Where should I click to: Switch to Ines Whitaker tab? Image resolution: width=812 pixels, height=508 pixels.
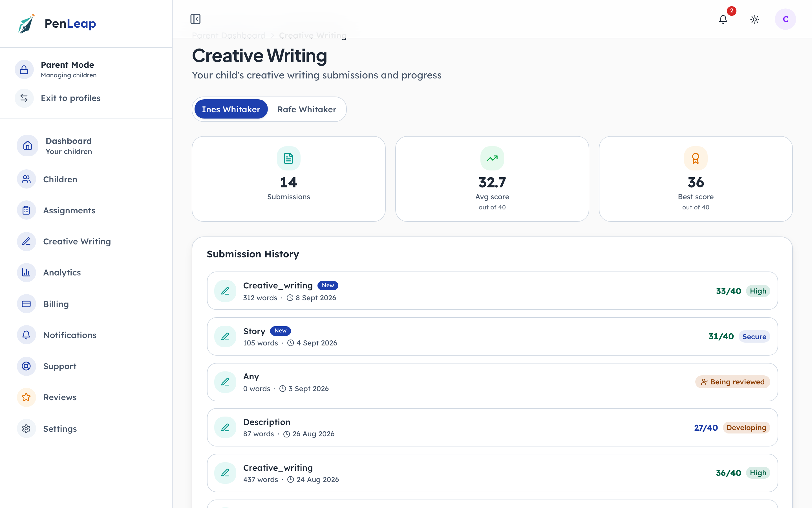tap(231, 109)
